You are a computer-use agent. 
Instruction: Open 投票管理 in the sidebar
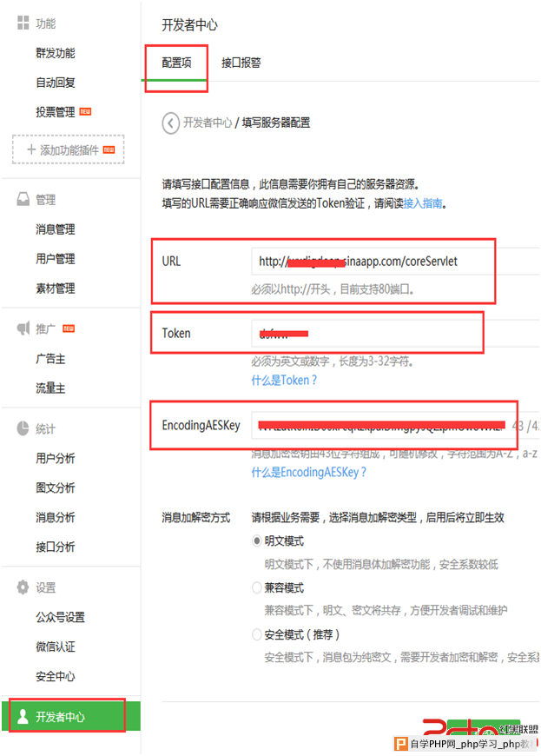point(56,112)
